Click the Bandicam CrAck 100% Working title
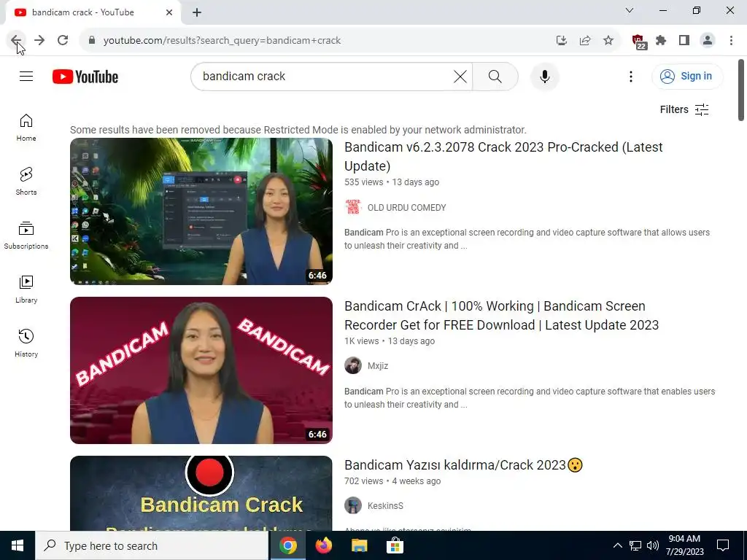Viewport: 747px width, 560px height. [x=502, y=315]
